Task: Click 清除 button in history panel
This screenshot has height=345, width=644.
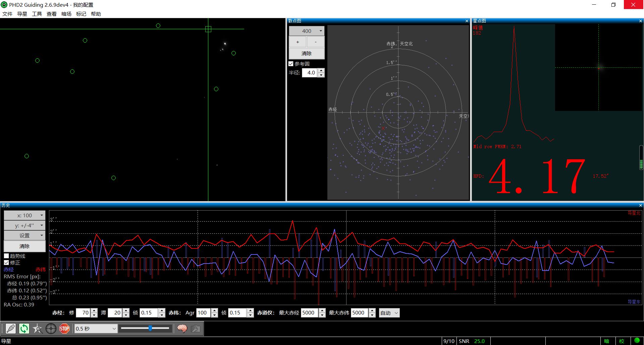Action: coord(24,246)
